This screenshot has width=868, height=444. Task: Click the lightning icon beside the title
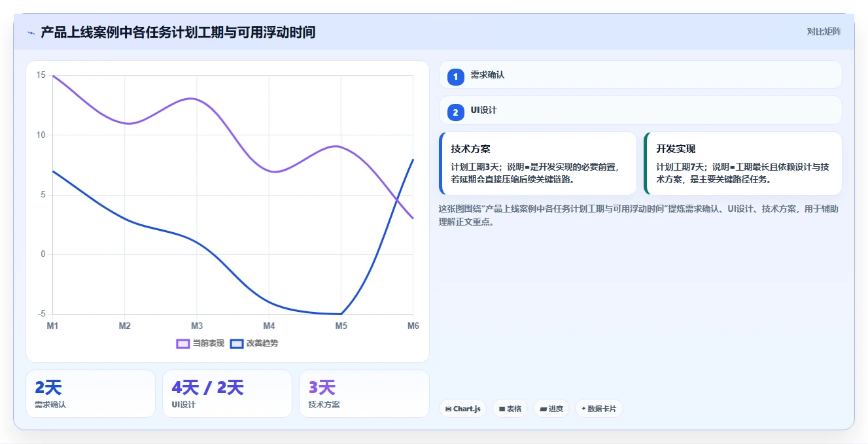click(31, 32)
